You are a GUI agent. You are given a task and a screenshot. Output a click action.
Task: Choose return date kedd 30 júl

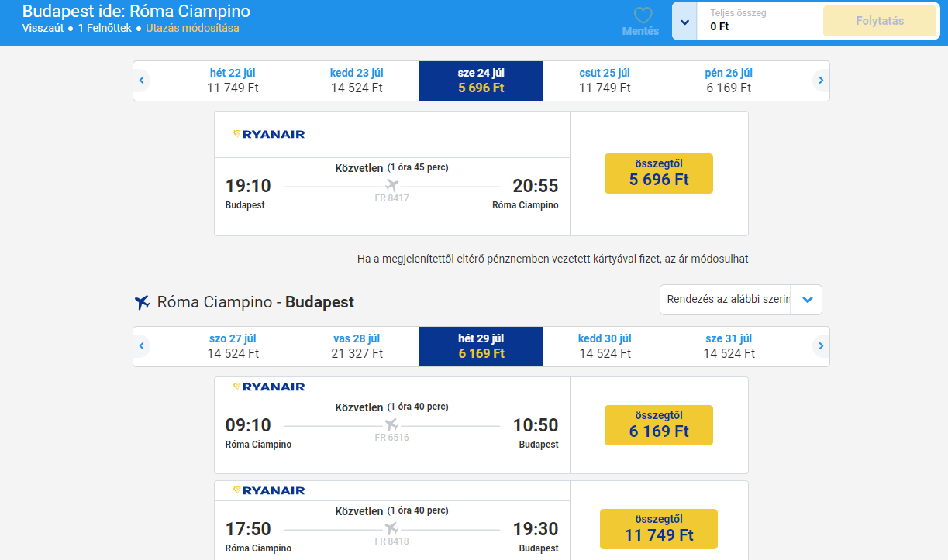click(x=605, y=346)
